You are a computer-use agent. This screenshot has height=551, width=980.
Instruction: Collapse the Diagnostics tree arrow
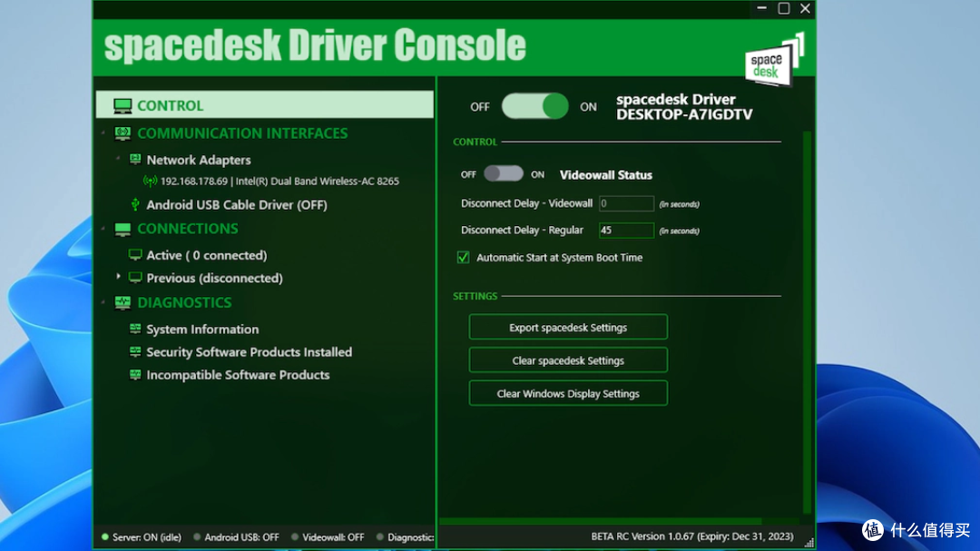coord(103,302)
